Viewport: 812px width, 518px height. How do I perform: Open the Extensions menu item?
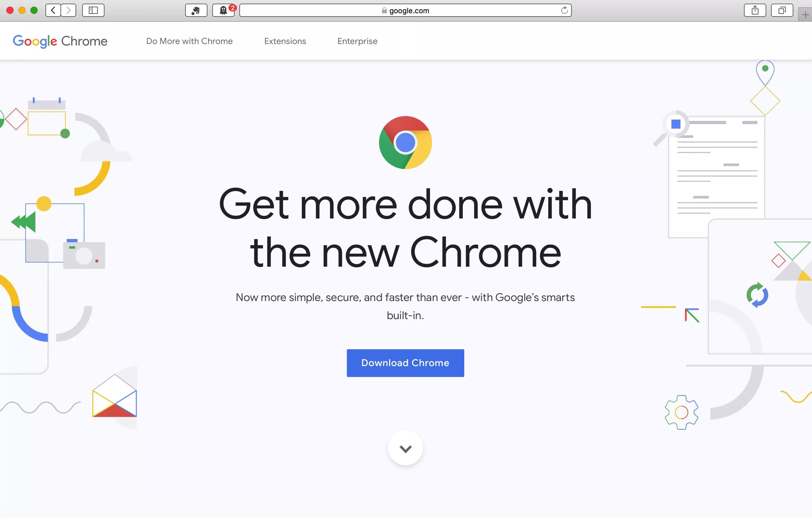(x=285, y=41)
